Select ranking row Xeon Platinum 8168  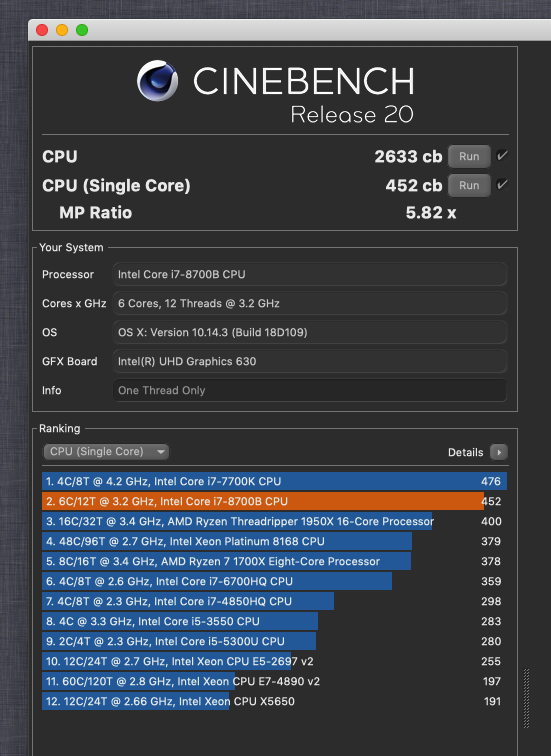click(x=274, y=541)
